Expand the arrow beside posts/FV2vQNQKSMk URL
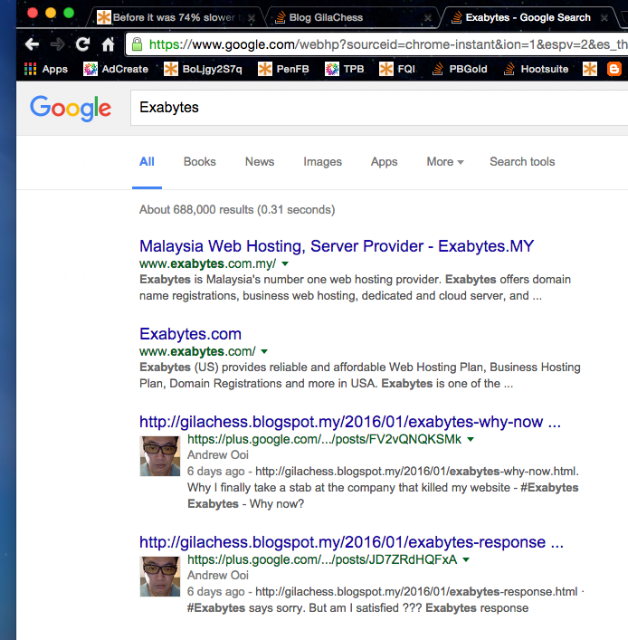 click(x=470, y=439)
